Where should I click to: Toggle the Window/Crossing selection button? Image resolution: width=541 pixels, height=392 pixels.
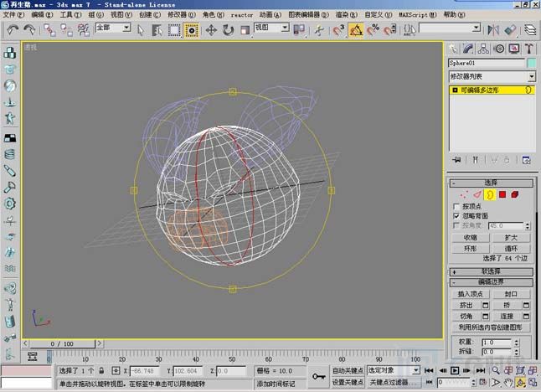[x=192, y=30]
